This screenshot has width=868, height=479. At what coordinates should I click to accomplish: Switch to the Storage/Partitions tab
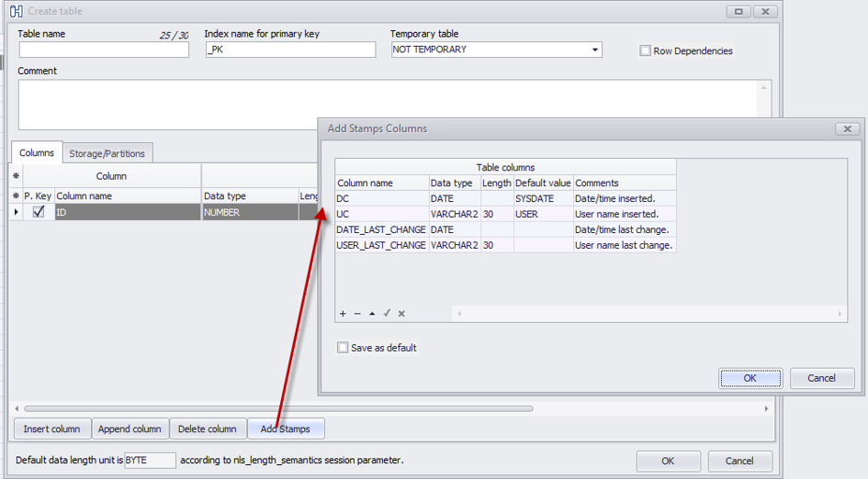pos(108,153)
